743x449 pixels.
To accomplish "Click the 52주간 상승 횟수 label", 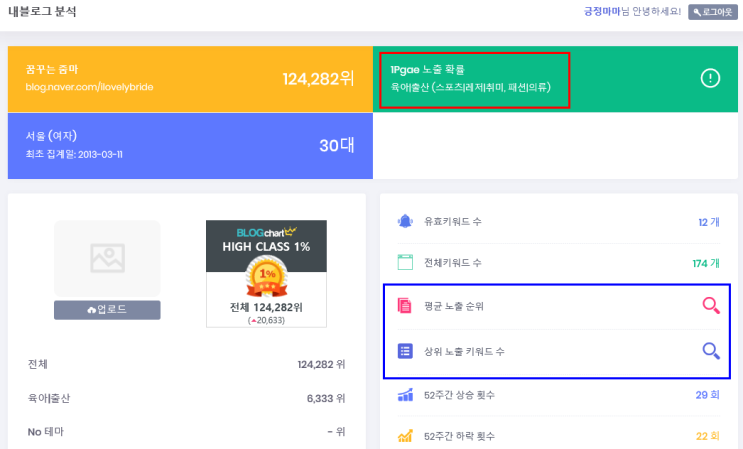I will pyautogui.click(x=459, y=395).
